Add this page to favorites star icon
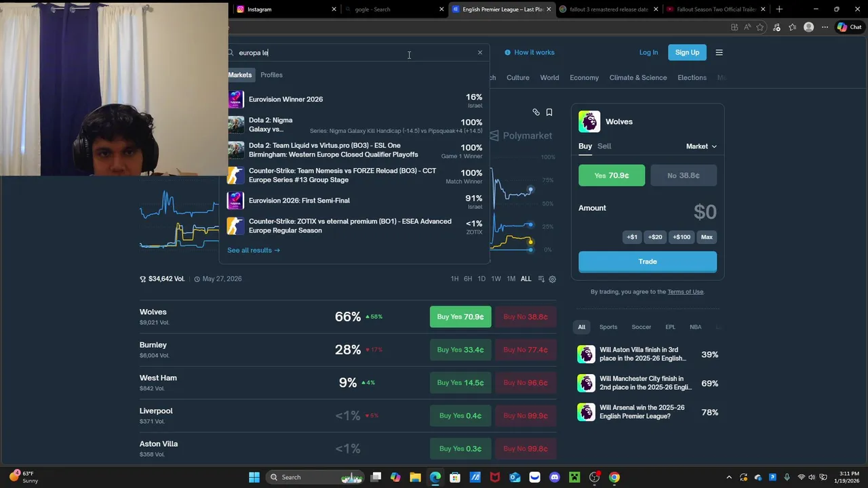The image size is (868, 488). tap(760, 27)
